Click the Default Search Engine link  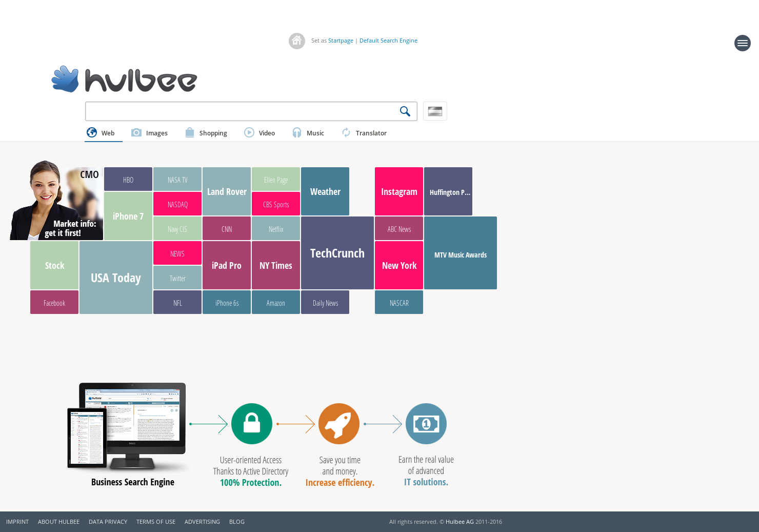tap(388, 41)
